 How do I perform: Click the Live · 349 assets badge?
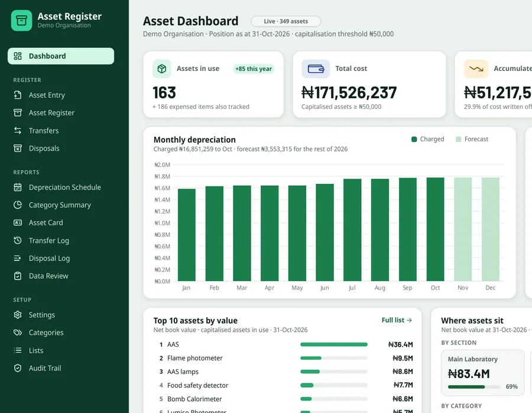(286, 21)
